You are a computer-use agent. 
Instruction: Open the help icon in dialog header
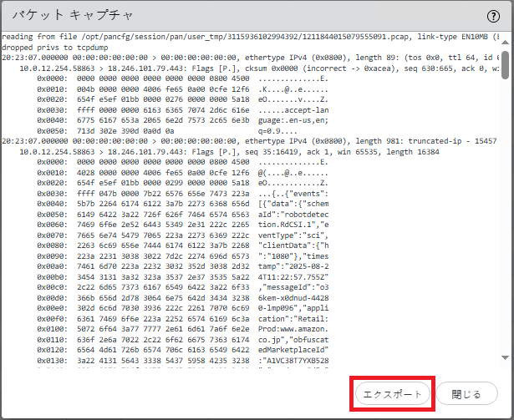click(x=493, y=16)
